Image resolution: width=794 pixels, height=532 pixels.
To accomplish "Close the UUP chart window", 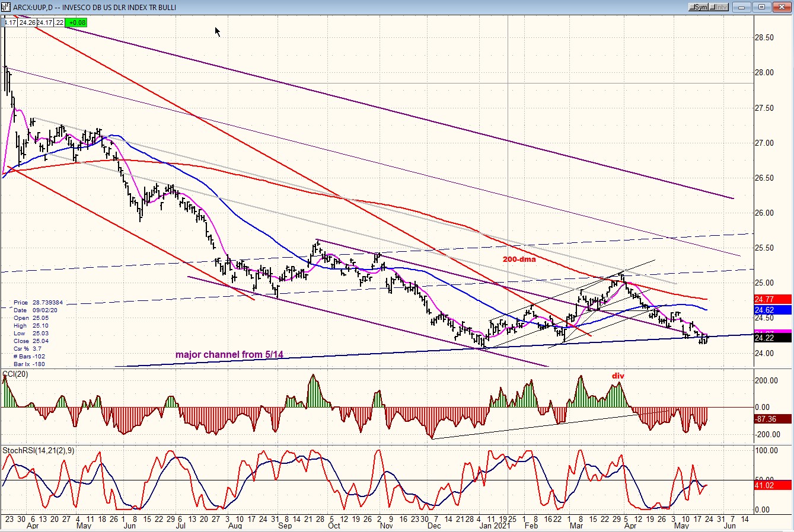I will coord(782,7).
